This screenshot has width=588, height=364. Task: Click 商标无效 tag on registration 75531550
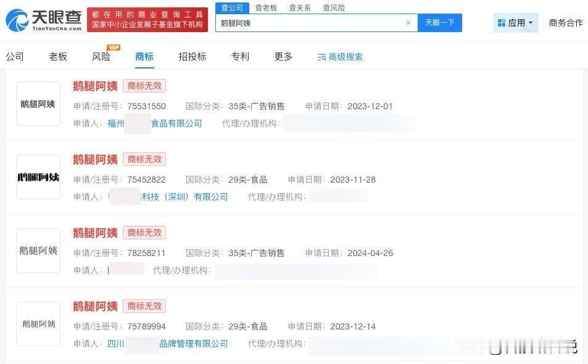coord(144,86)
